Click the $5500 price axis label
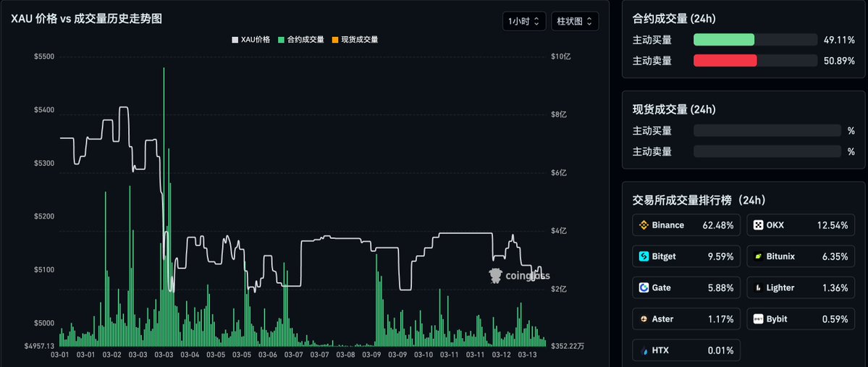 point(43,56)
